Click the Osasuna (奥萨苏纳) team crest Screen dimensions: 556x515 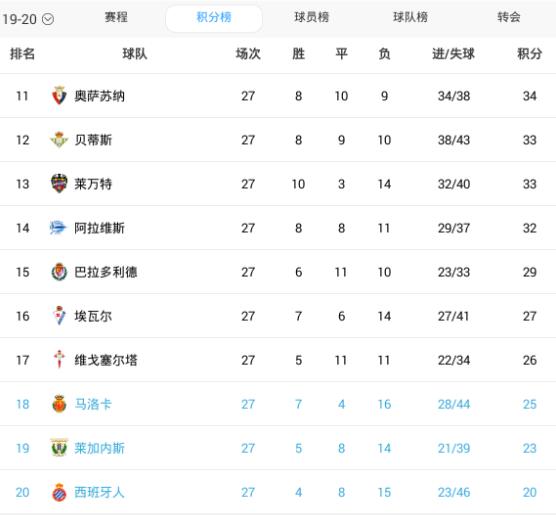tap(59, 95)
